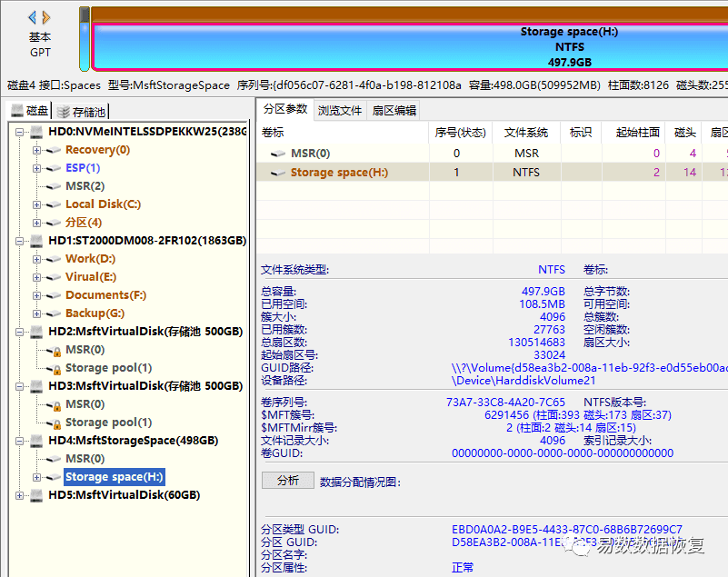Select 分区(4) in tree
728x577 pixels.
click(x=84, y=223)
